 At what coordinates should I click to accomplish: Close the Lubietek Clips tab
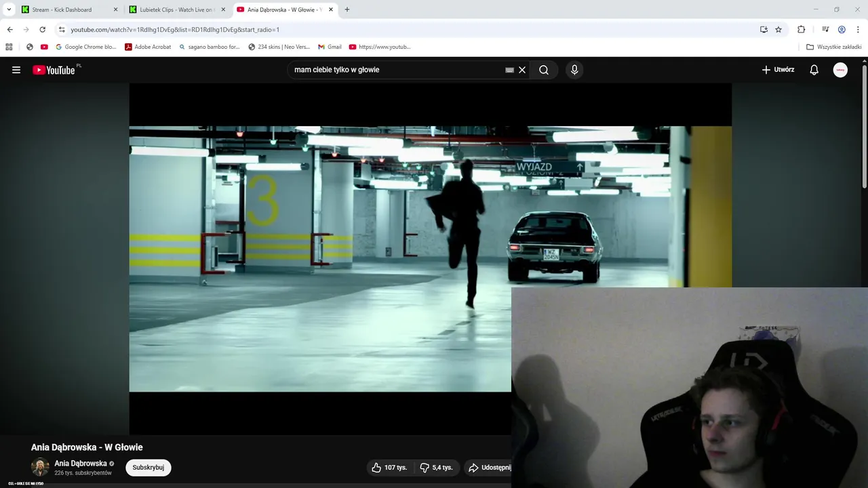click(223, 9)
